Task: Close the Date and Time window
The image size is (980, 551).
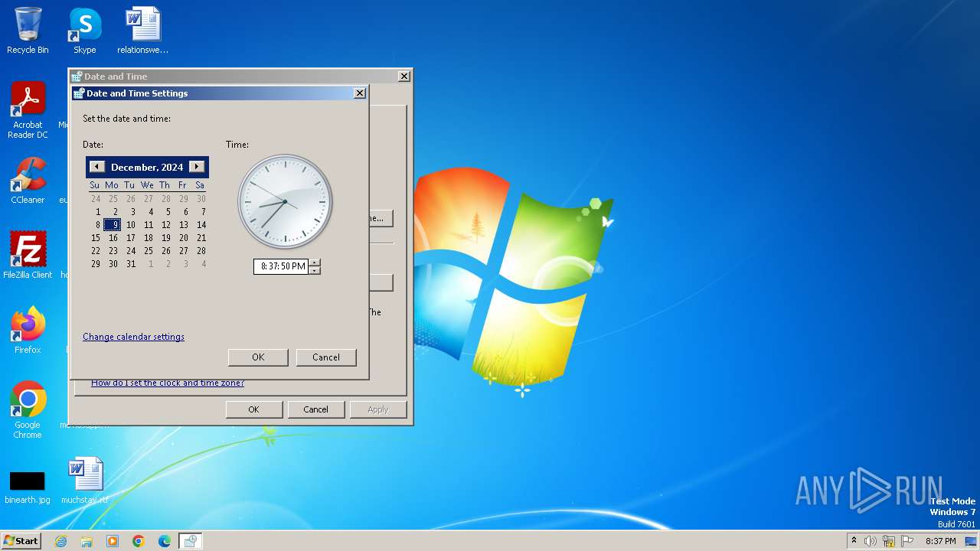Action: pos(404,77)
